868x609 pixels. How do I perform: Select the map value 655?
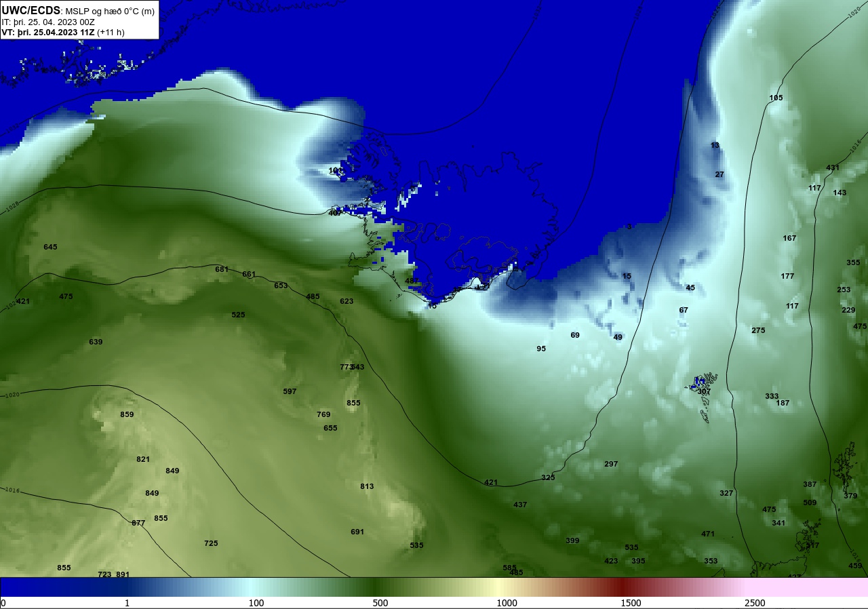coord(330,428)
